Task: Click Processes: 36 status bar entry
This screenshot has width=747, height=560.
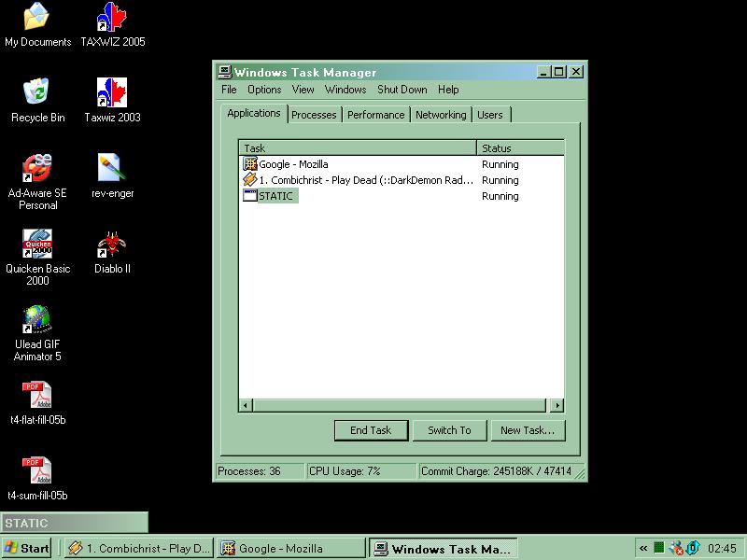Action: [x=260, y=471]
